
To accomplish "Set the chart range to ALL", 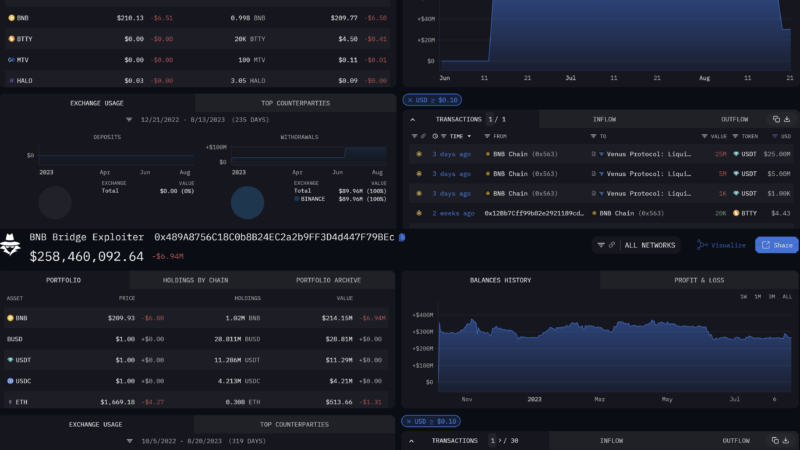I will point(787,297).
